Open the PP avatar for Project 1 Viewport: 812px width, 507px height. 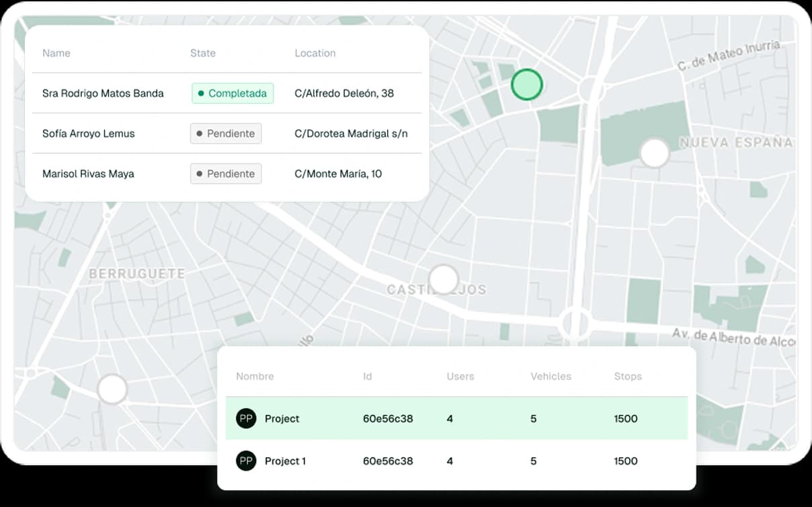pyautogui.click(x=246, y=461)
